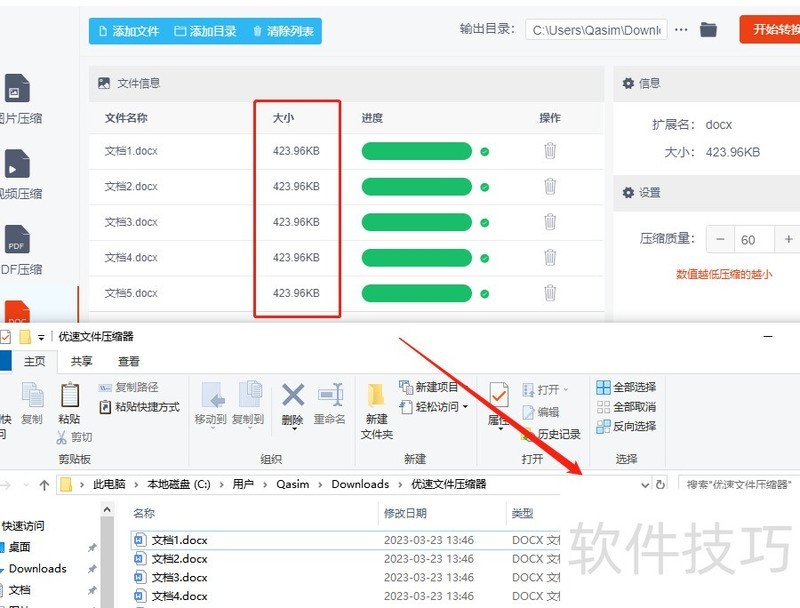The width and height of the screenshot is (800, 608).
Task: Expand chevron after 此电脑 breadcrumb
Action: click(x=136, y=485)
